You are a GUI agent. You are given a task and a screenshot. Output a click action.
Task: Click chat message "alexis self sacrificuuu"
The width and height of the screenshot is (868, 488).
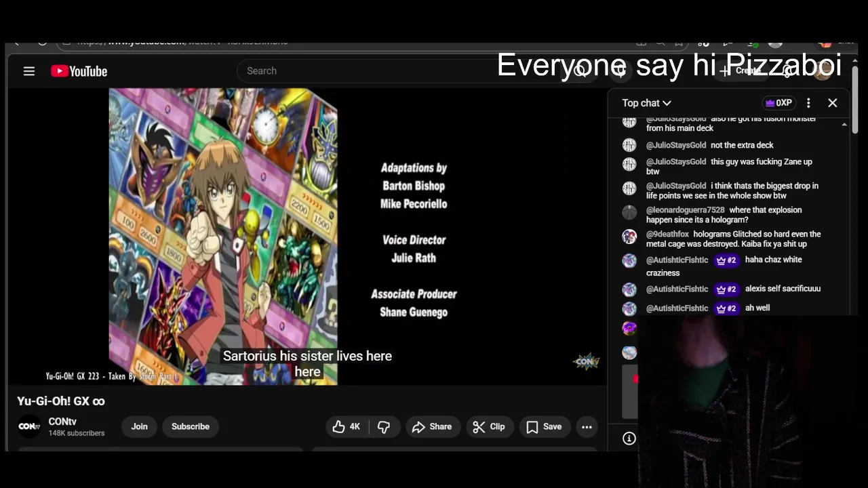click(783, 289)
